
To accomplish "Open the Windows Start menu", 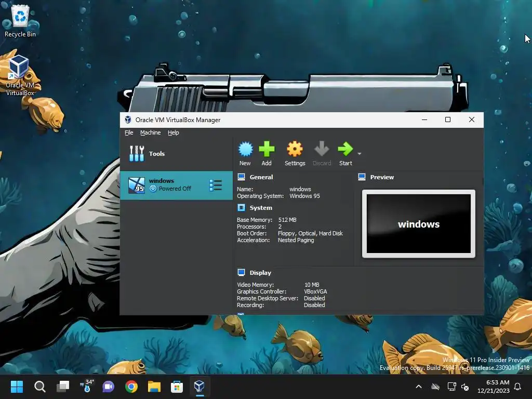I will click(17, 387).
